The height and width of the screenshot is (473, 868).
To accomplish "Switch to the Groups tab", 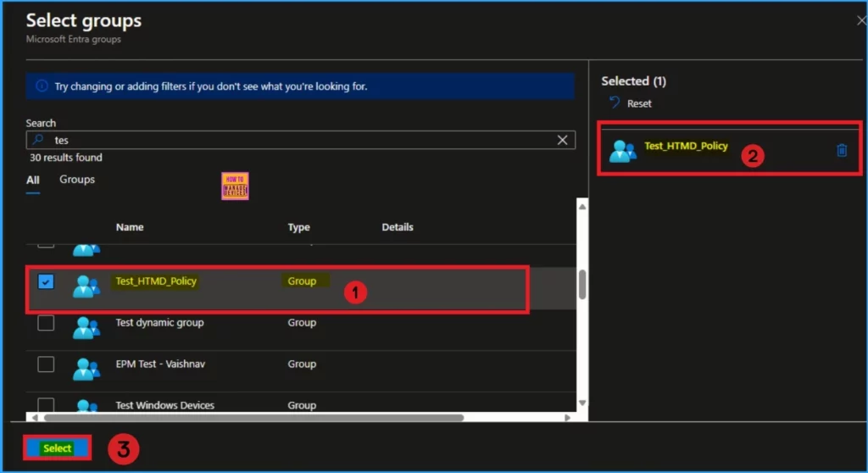I will [x=77, y=180].
